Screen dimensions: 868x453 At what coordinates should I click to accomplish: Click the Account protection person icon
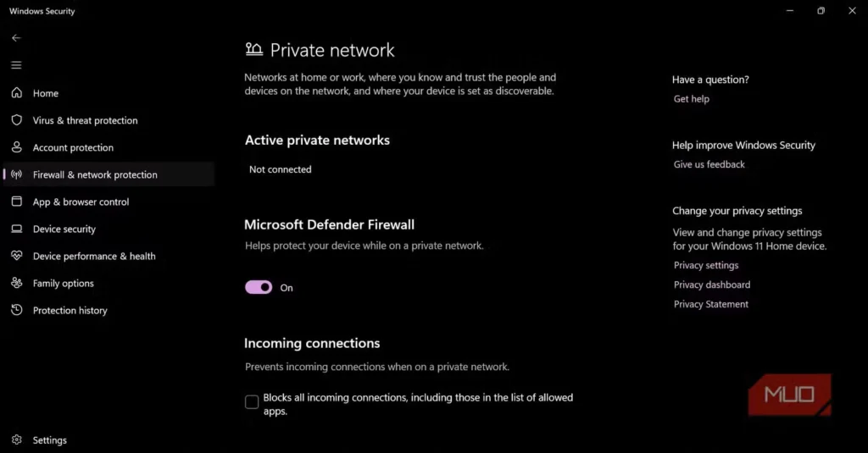coord(16,147)
